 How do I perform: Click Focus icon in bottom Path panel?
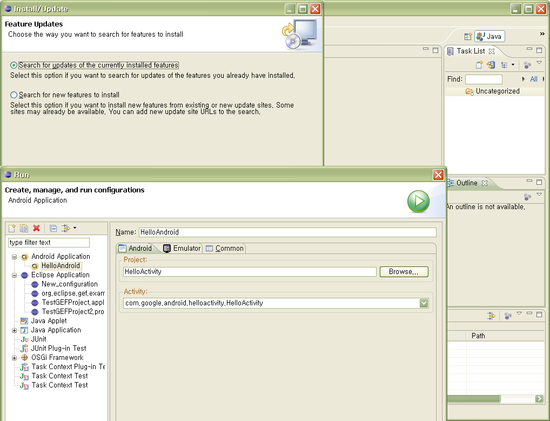pyautogui.click(x=508, y=316)
